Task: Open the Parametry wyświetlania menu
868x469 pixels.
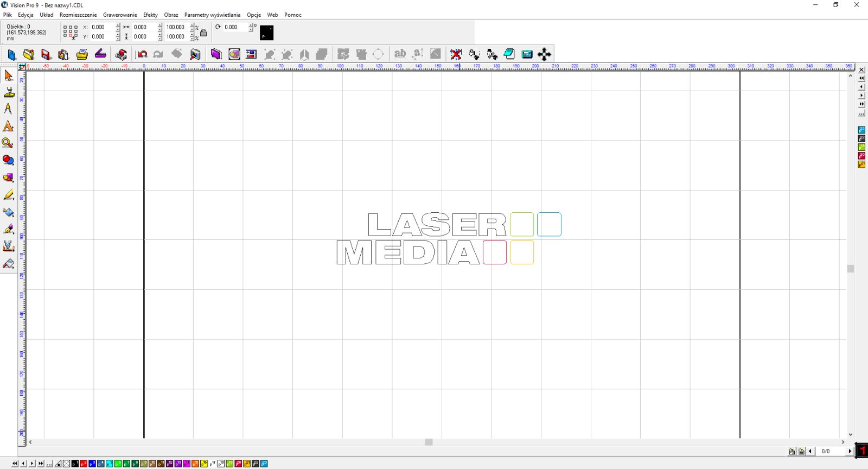Action: pyautogui.click(x=212, y=15)
